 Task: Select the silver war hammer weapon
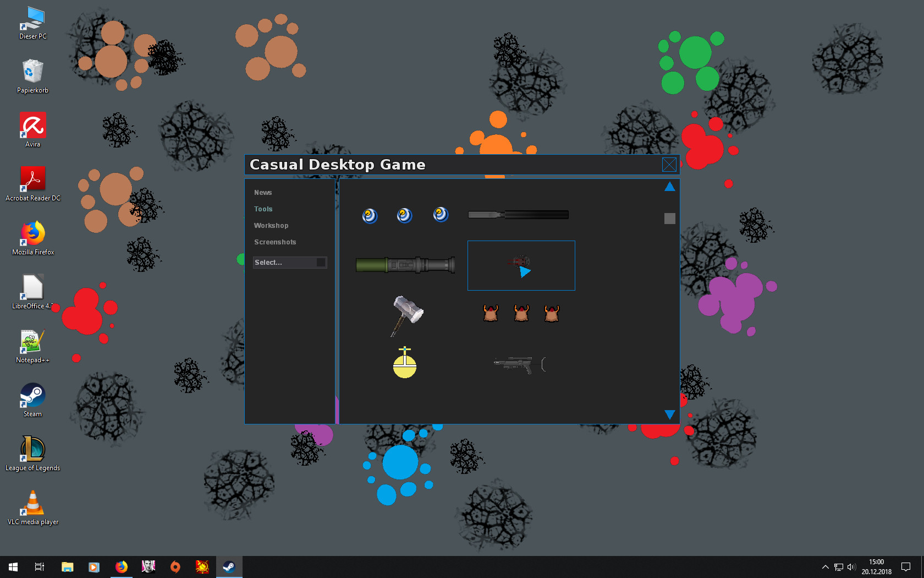tap(405, 317)
